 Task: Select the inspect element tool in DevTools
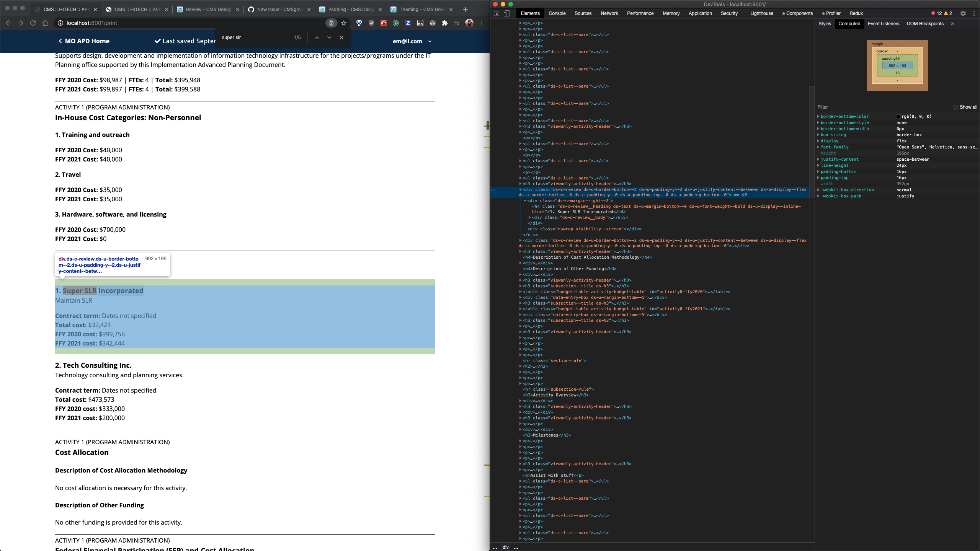(x=496, y=13)
